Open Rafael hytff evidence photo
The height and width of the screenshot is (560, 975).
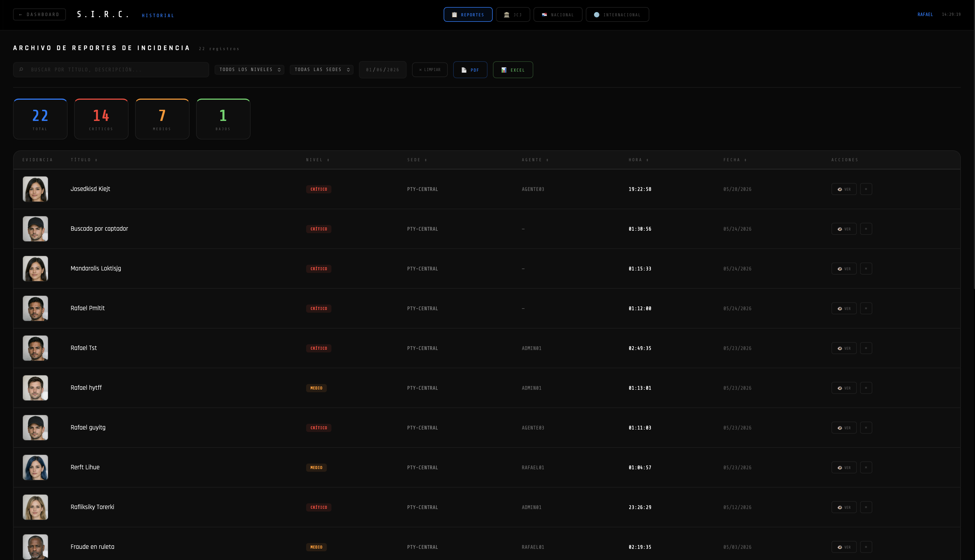point(35,388)
